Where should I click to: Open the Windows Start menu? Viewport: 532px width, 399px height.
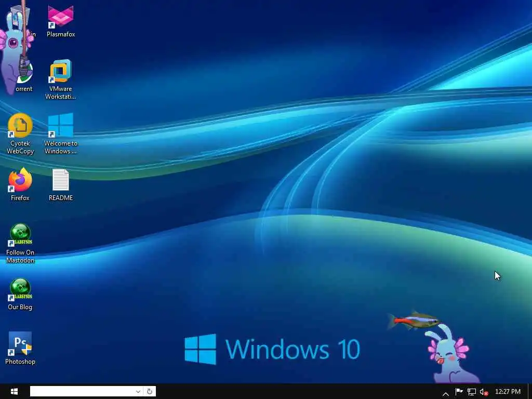14,391
